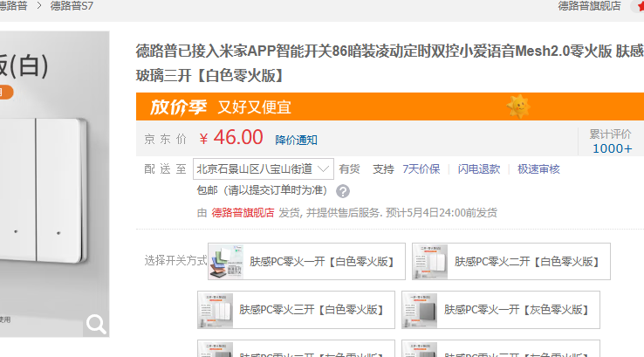Open the 7天价保 price protection link
Image resolution: width=644 pixels, height=357 pixels.
[x=421, y=168]
